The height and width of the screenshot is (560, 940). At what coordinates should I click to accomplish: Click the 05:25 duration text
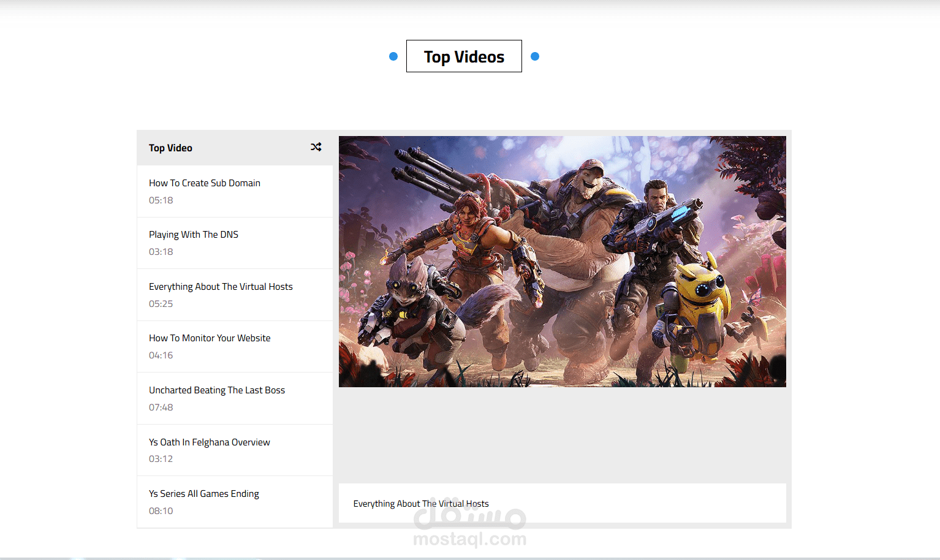click(x=161, y=304)
